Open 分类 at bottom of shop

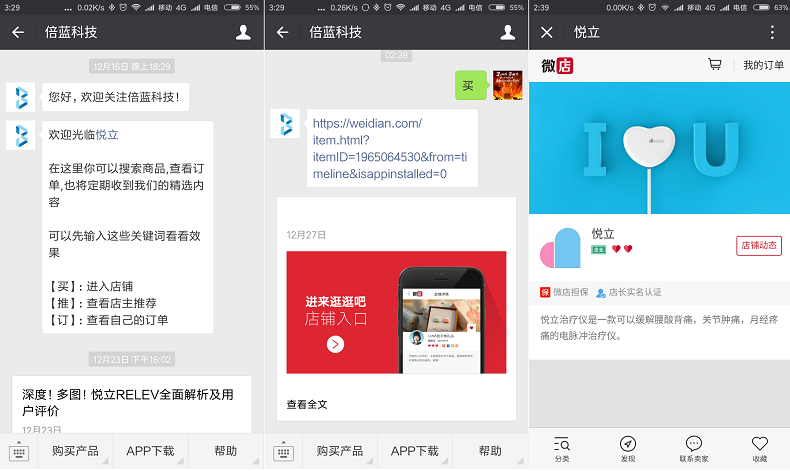point(562,449)
